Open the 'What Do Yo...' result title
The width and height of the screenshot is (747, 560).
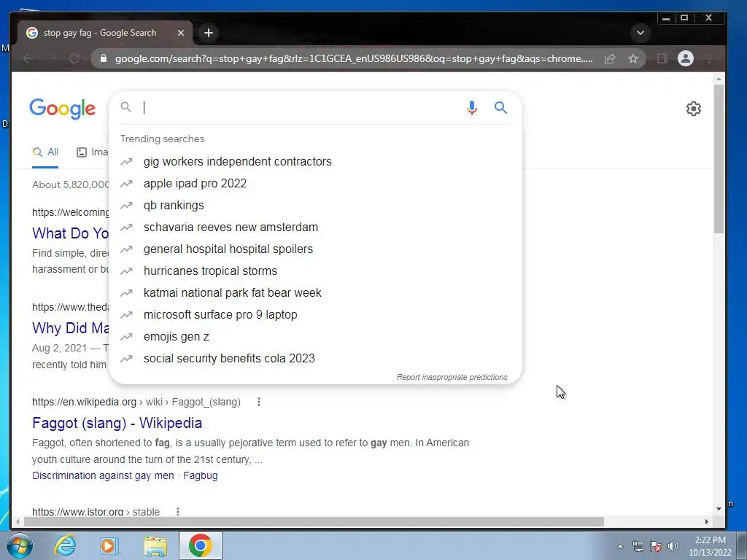pos(71,233)
